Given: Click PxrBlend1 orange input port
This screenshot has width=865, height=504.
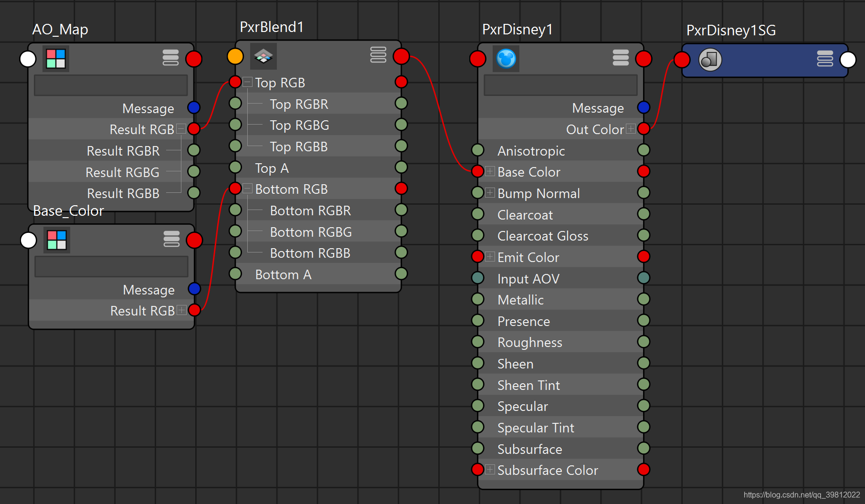Looking at the screenshot, I should coord(235,56).
